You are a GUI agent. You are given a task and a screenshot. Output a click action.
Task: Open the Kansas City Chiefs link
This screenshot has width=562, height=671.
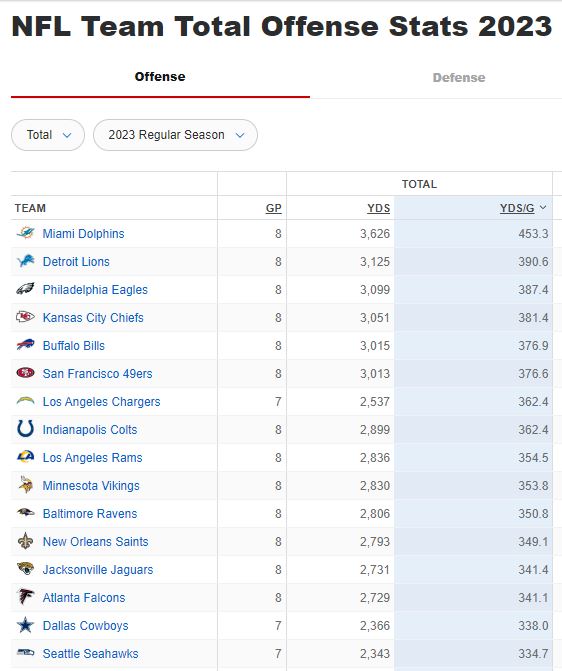tap(93, 318)
